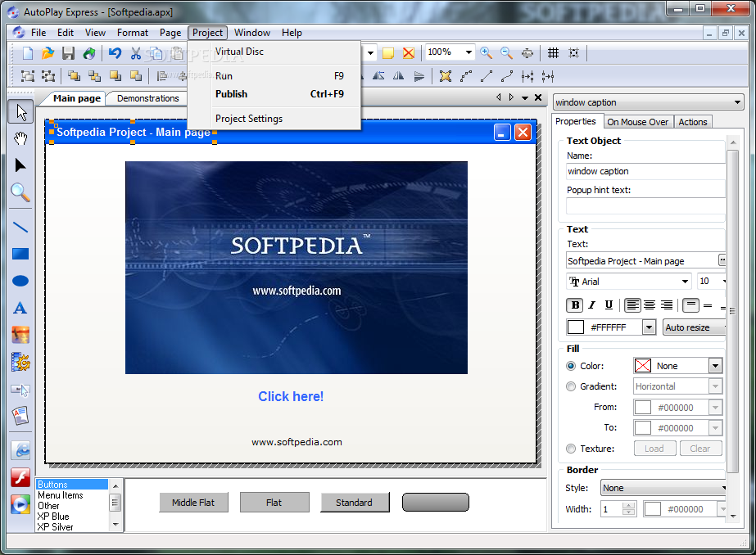Image resolution: width=756 pixels, height=555 pixels.
Task: Click the texture Load button
Action: click(x=654, y=449)
